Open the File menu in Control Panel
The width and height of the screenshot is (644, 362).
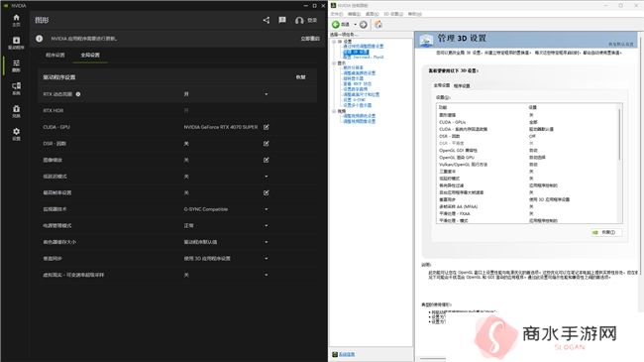pos(337,14)
